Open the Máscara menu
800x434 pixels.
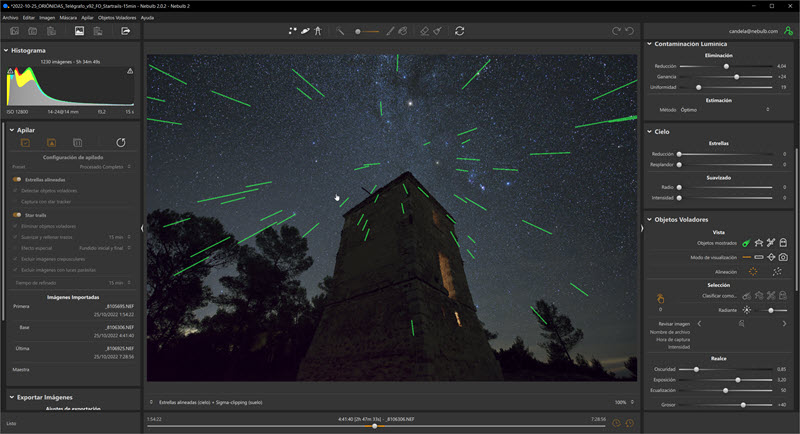click(68, 18)
